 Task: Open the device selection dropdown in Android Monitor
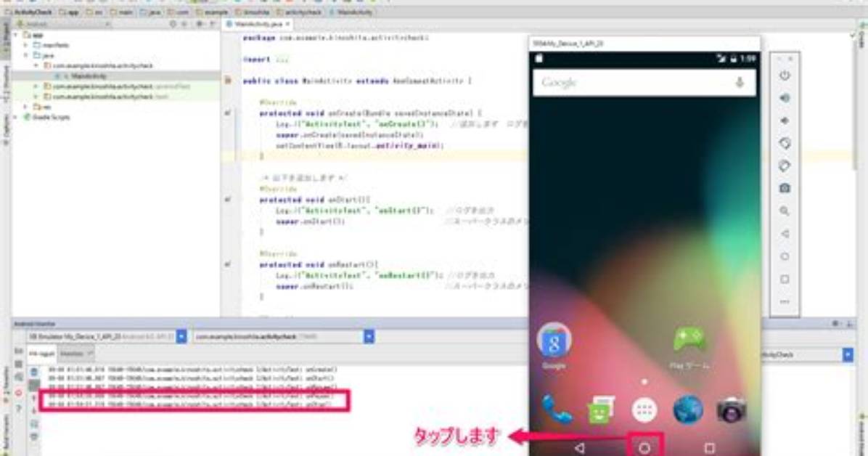coord(181,336)
